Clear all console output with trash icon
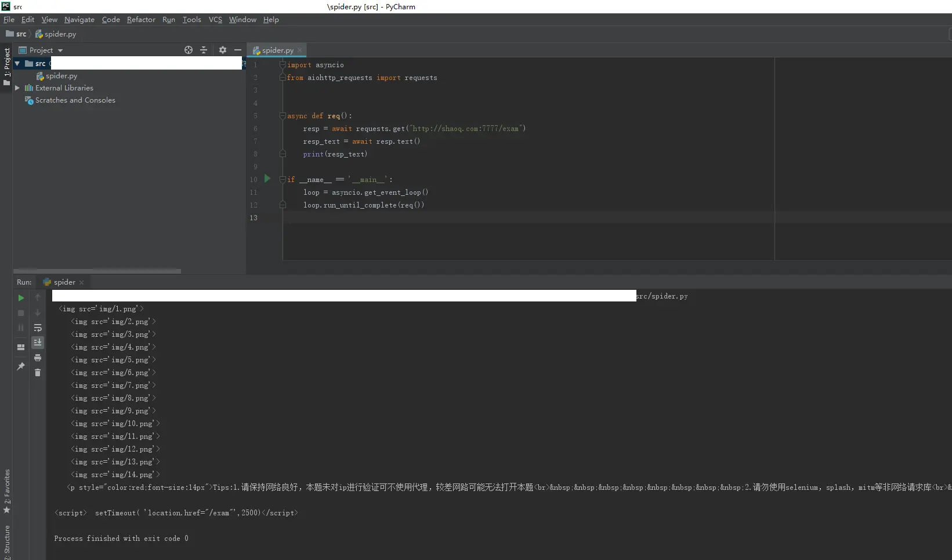 click(38, 373)
